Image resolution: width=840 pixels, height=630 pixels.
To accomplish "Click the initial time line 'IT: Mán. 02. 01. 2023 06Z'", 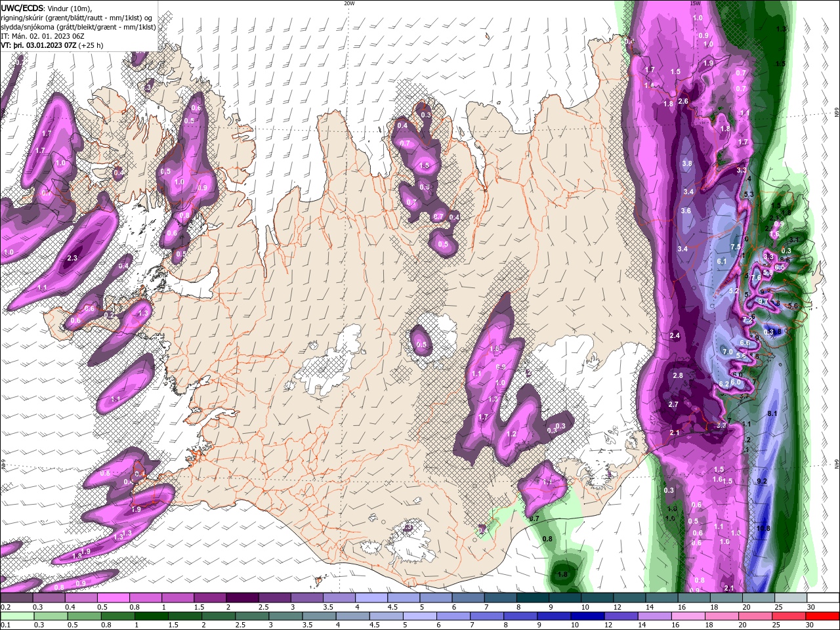I will click(44, 36).
